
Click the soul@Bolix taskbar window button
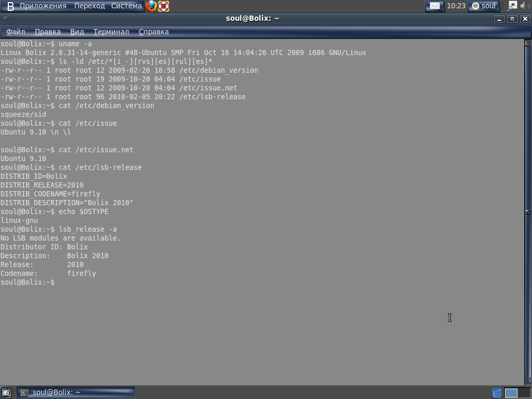pos(76,393)
